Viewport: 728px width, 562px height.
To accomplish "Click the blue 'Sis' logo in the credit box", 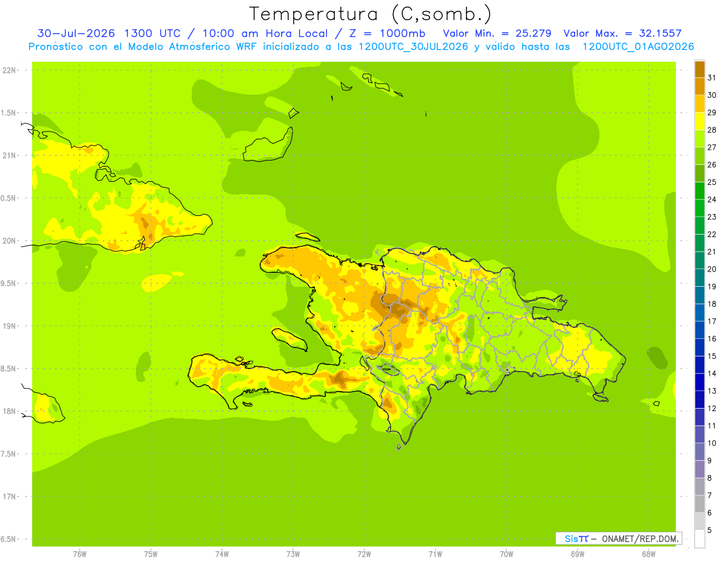I will pos(571,538).
